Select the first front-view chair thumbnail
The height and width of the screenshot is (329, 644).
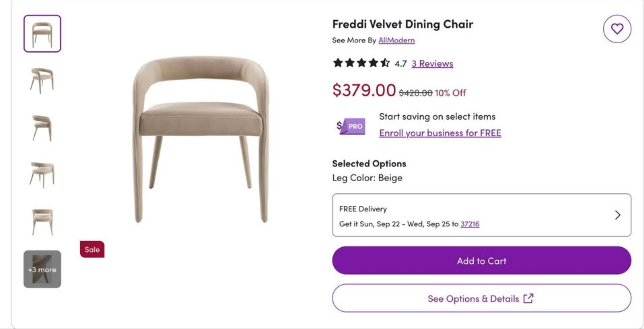(x=42, y=34)
